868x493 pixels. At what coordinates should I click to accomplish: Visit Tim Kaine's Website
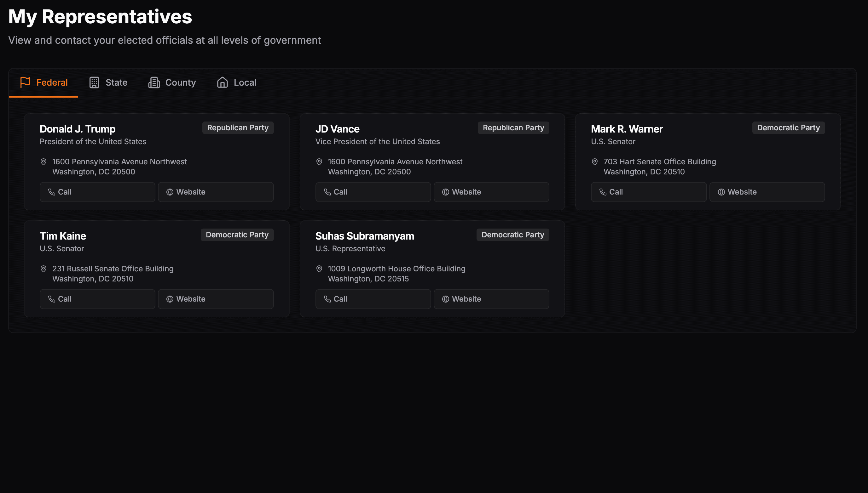click(216, 299)
